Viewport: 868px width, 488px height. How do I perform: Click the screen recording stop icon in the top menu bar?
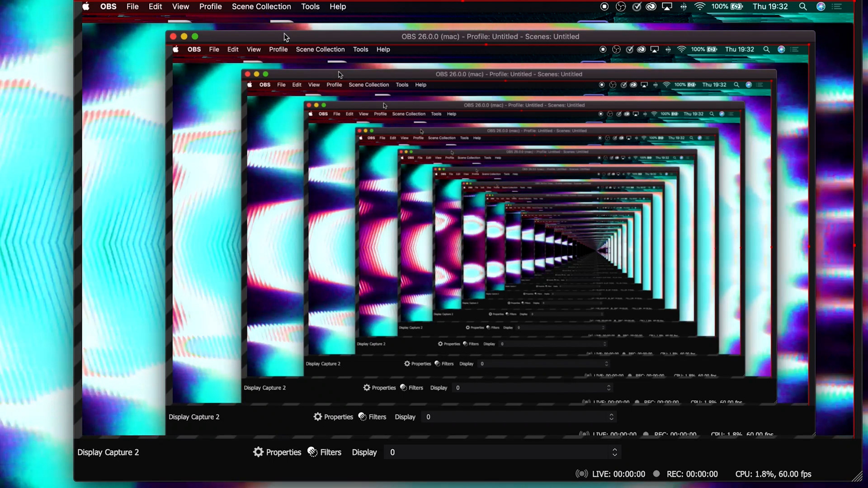(604, 6)
